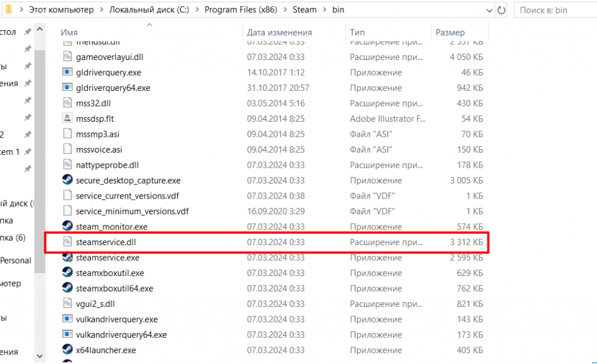Click the blank icon of mssvoice.asi
This screenshot has height=364, width=597.
click(68, 149)
